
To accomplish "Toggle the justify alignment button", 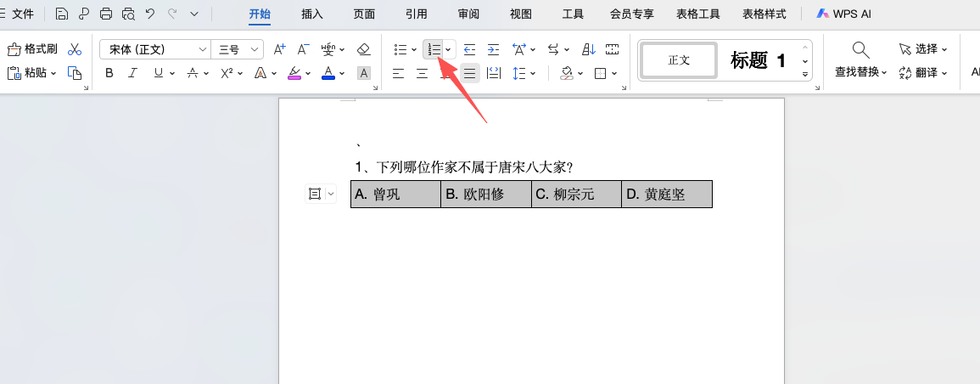I will (x=469, y=73).
